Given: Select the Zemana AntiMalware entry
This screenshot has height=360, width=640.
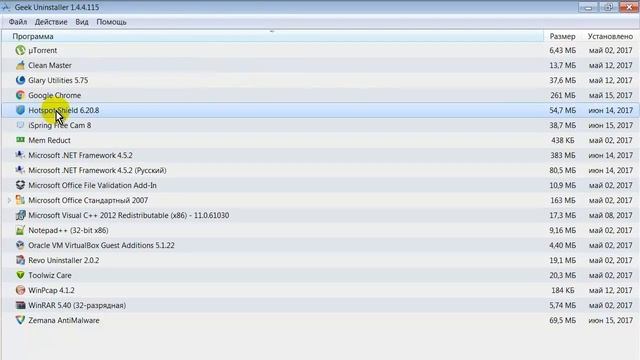Looking at the screenshot, I should coord(64,320).
